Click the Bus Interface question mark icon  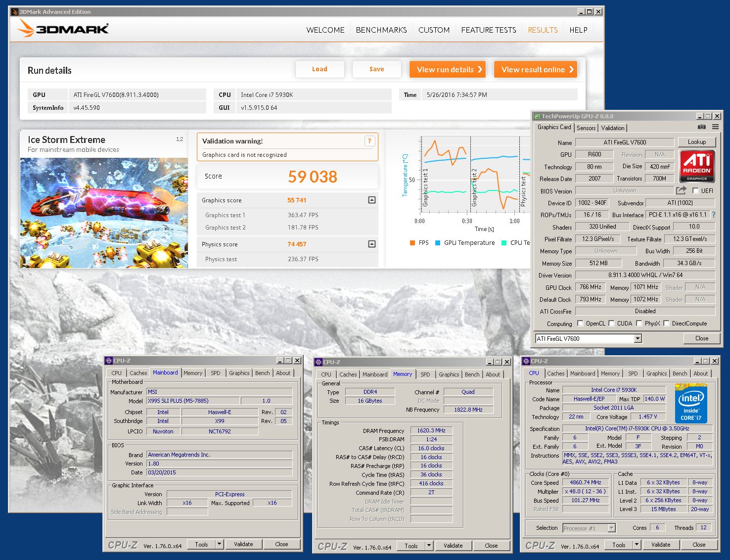[714, 215]
